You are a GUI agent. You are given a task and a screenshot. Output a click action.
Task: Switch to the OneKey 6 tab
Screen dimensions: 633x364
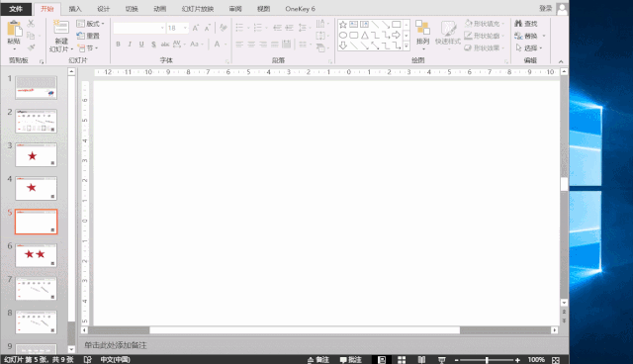coord(300,9)
